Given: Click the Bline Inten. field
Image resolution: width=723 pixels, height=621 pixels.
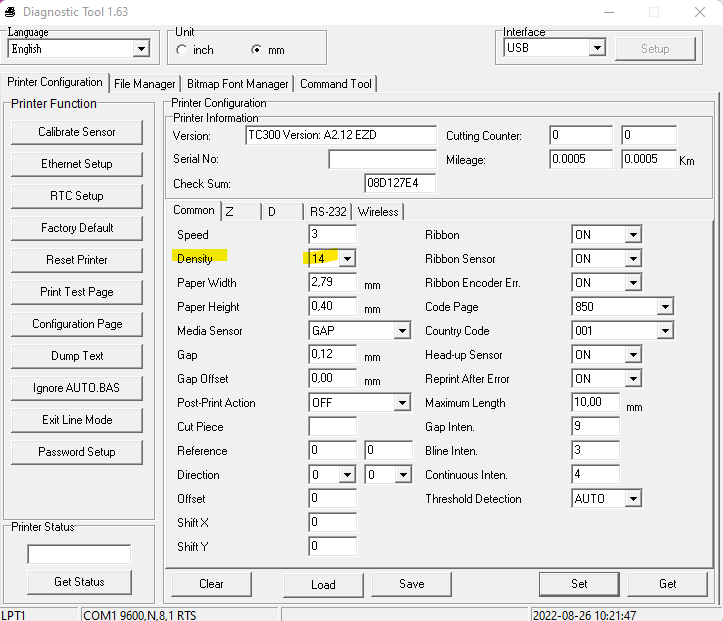Looking at the screenshot, I should tap(595, 450).
